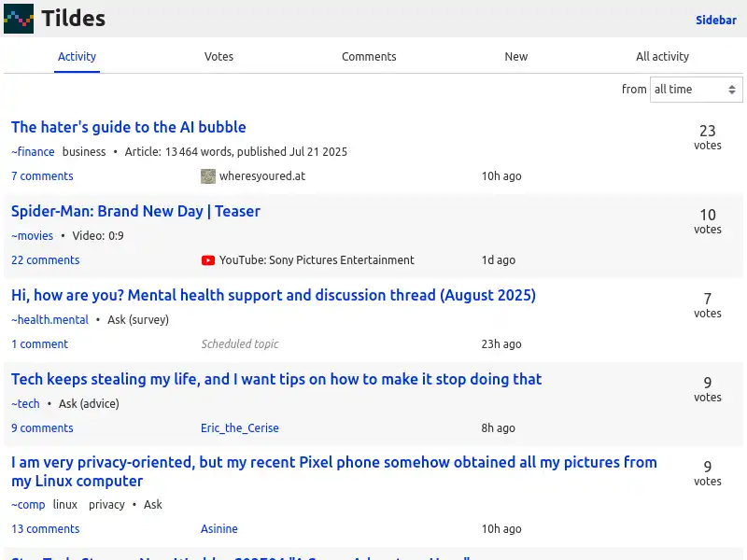Switch to the New tab

(x=516, y=57)
